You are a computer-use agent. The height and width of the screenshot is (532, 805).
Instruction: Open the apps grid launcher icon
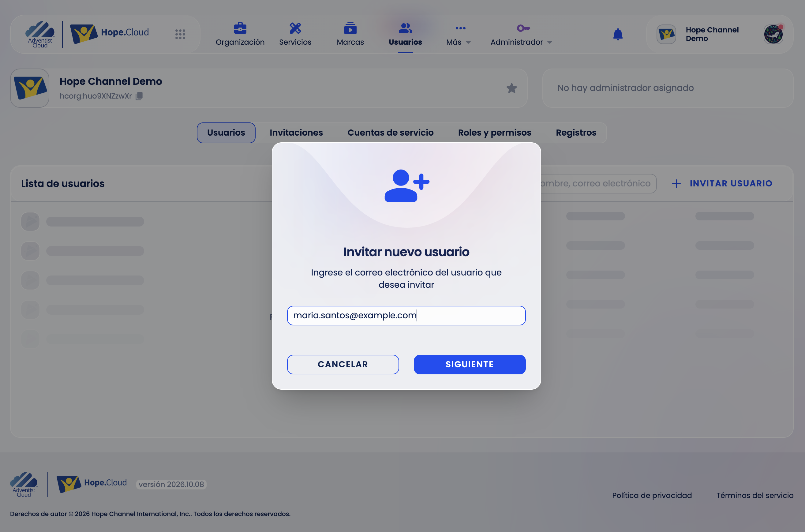click(180, 34)
